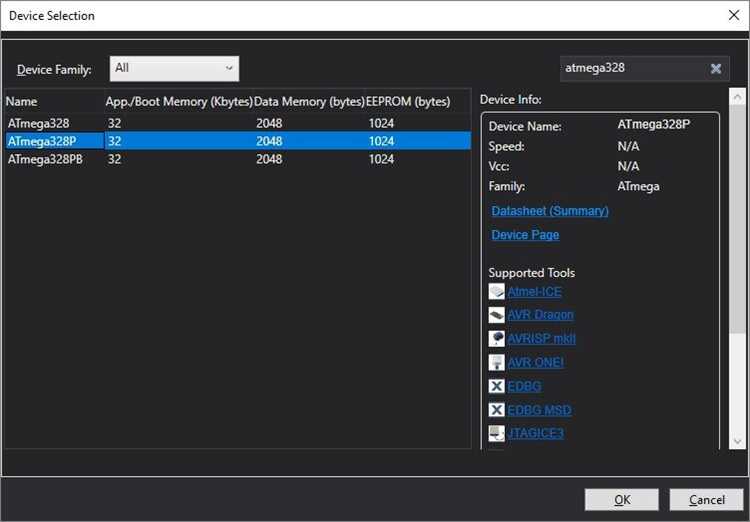
Task: Click the Device Info scrollbar thumb
Action: 737,218
